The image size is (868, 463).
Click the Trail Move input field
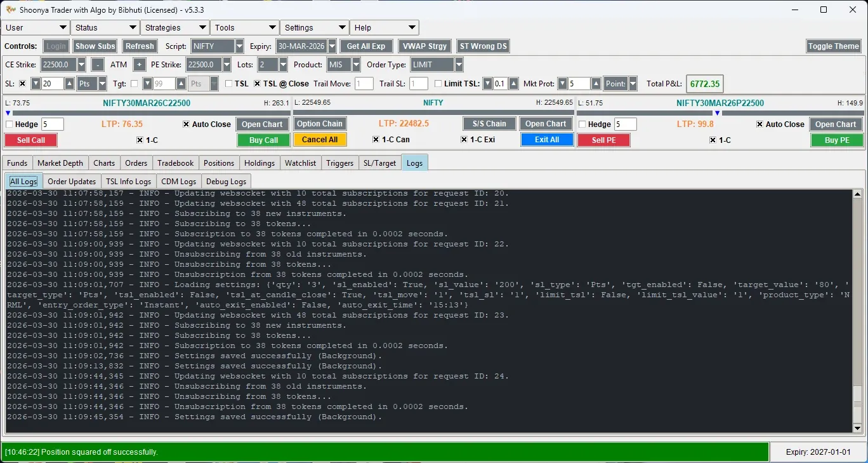pos(364,84)
